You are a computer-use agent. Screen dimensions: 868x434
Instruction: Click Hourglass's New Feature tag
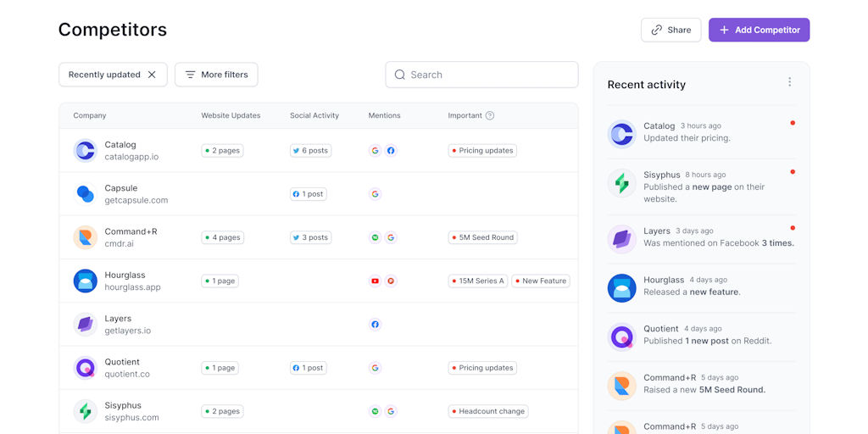coord(540,281)
